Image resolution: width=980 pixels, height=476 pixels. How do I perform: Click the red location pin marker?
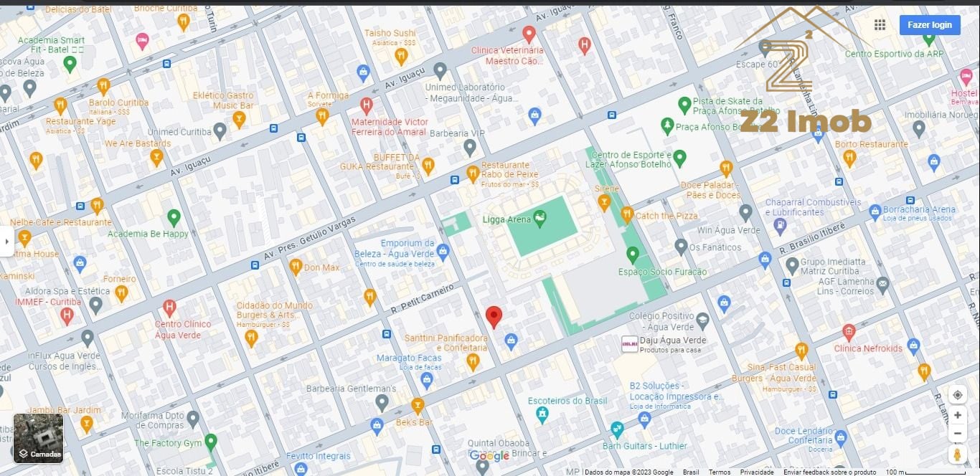[494, 317]
